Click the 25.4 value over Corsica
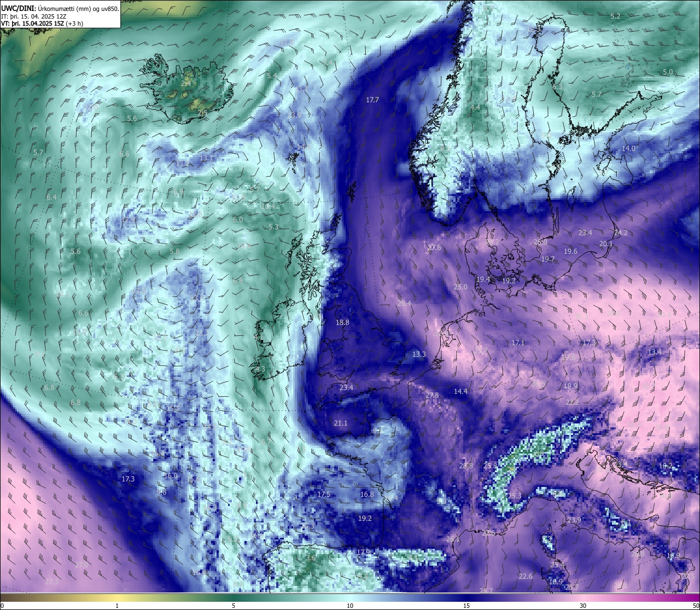Viewport: 700px width, 610px height. click(557, 564)
